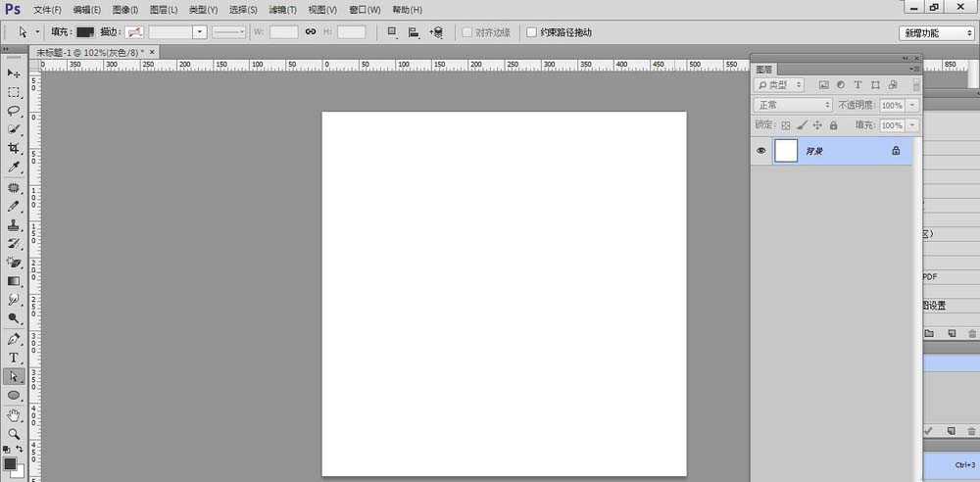Choose the Eyedropper tool
The image size is (980, 482).
click(x=14, y=168)
